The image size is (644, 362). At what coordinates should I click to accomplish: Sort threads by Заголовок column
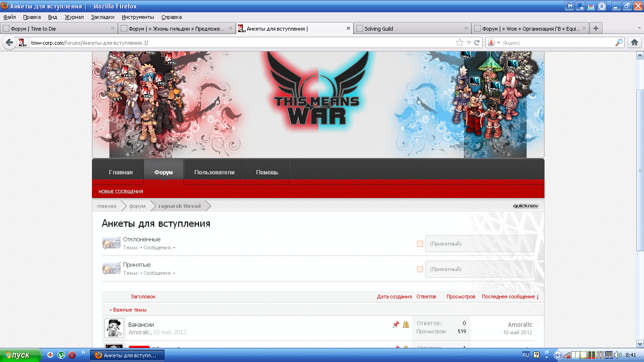(143, 296)
